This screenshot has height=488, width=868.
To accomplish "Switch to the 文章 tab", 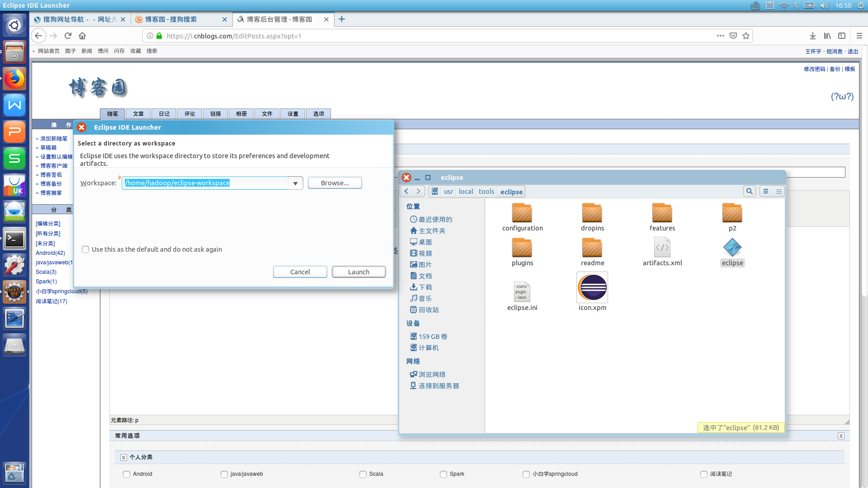I will tap(138, 114).
